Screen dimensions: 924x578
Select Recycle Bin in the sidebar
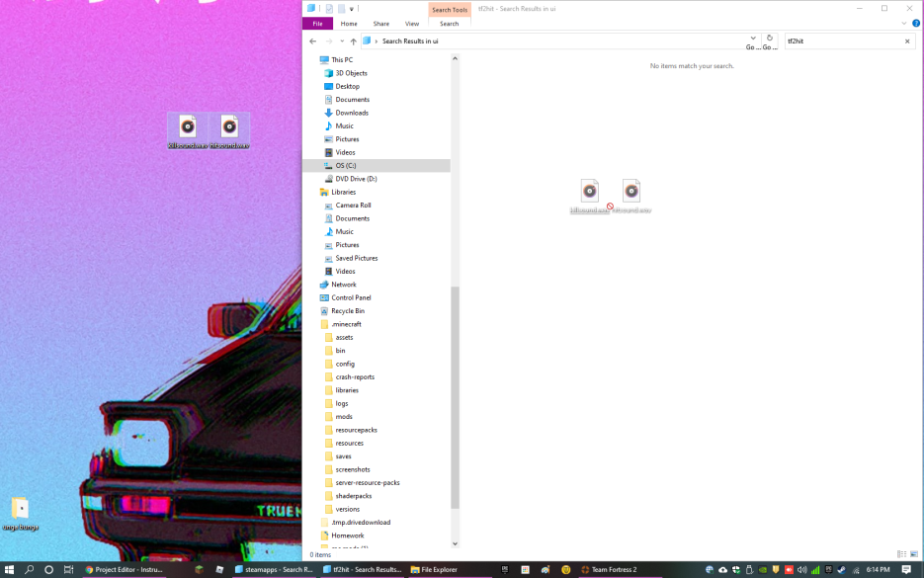pyautogui.click(x=348, y=310)
